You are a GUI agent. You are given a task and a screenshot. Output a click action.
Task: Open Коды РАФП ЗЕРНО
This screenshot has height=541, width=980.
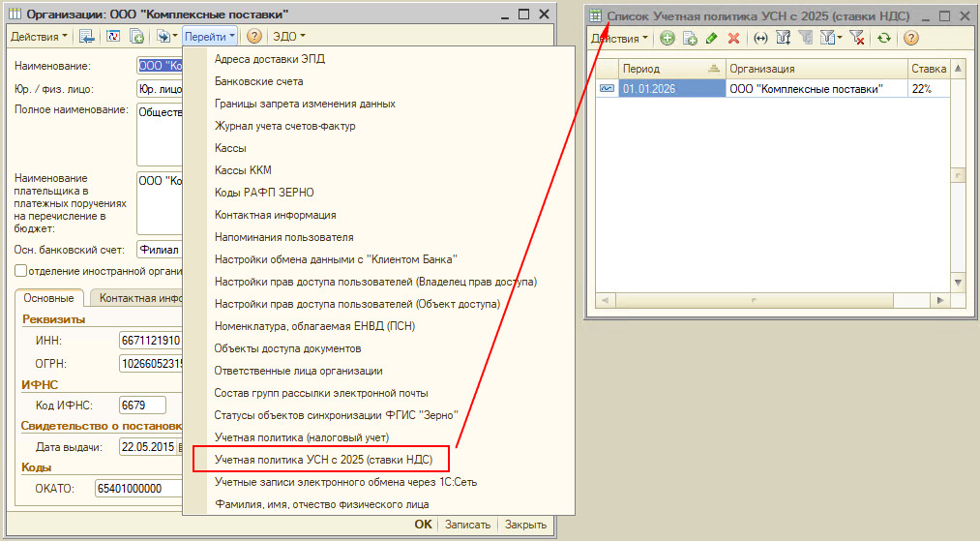[x=264, y=193]
